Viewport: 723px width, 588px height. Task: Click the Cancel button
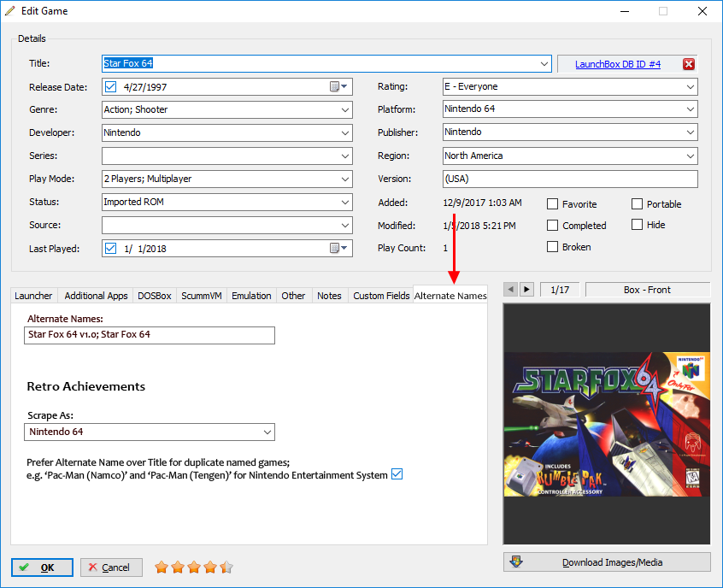tap(111, 567)
